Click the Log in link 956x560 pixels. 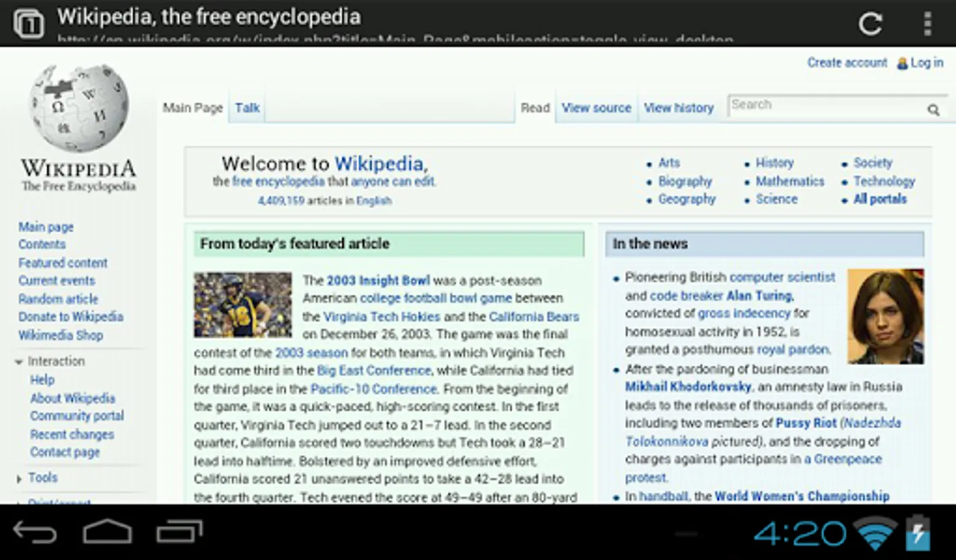[927, 63]
